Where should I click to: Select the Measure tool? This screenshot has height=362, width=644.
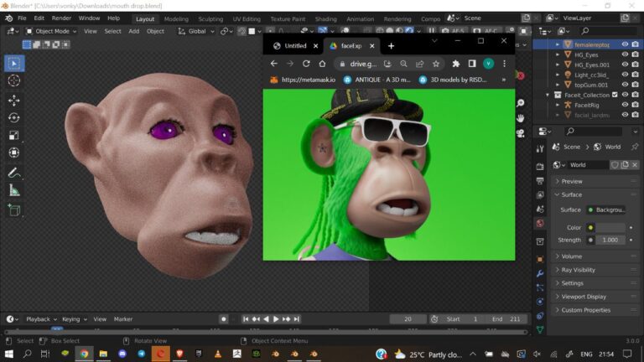(x=14, y=190)
